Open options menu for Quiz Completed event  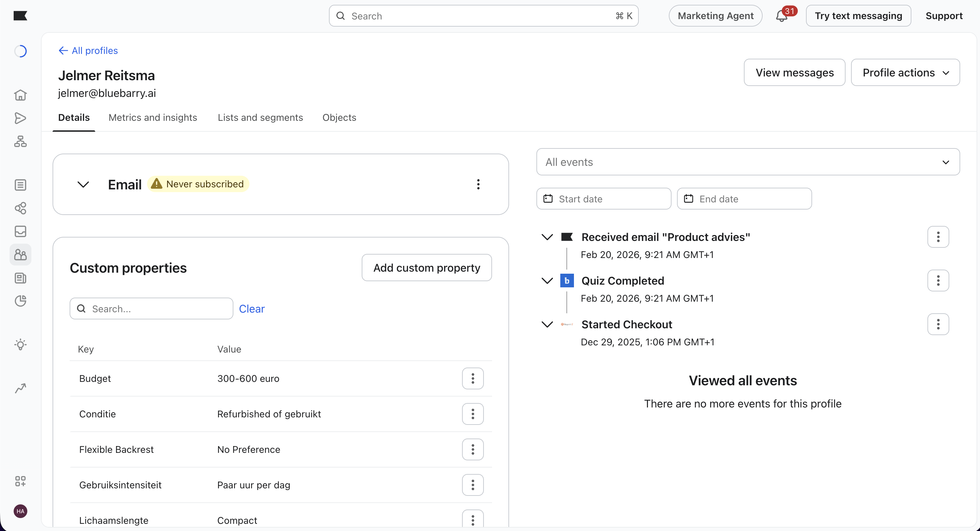pyautogui.click(x=938, y=281)
